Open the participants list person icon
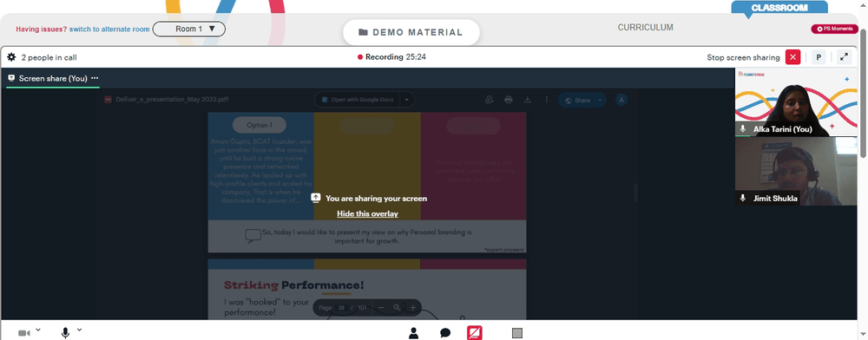Screen dimensions: 868x340 (413, 333)
